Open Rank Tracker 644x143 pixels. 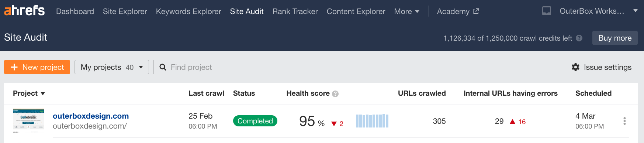click(295, 11)
